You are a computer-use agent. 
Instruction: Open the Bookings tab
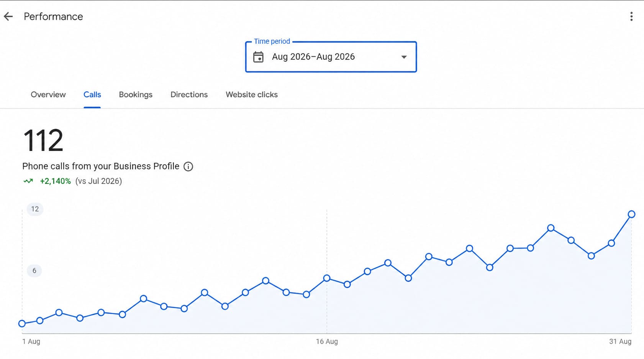point(136,95)
